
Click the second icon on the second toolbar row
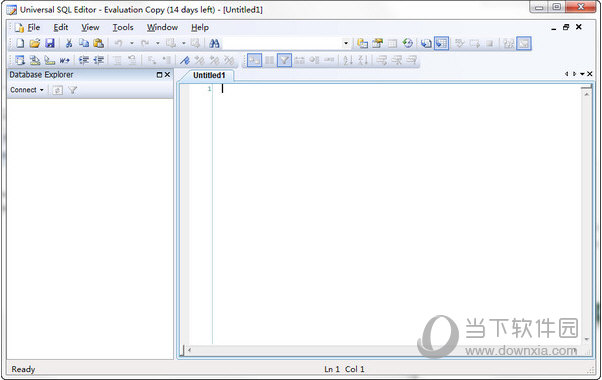tap(35, 60)
